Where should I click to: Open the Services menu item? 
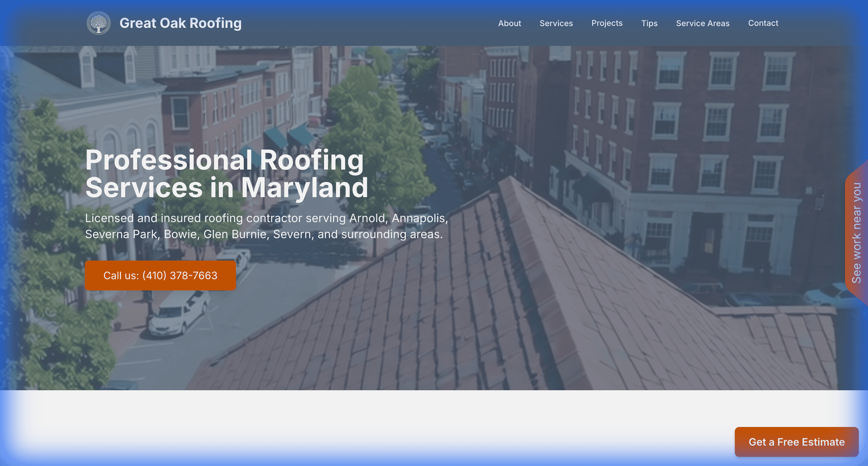point(556,23)
